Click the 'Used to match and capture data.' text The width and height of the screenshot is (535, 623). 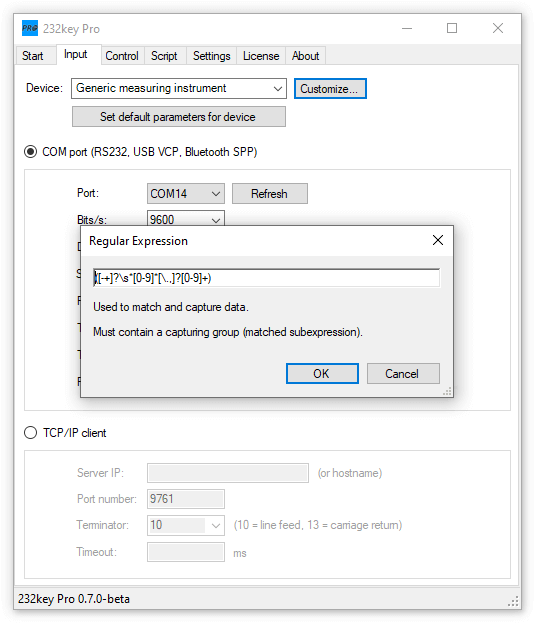point(171,307)
